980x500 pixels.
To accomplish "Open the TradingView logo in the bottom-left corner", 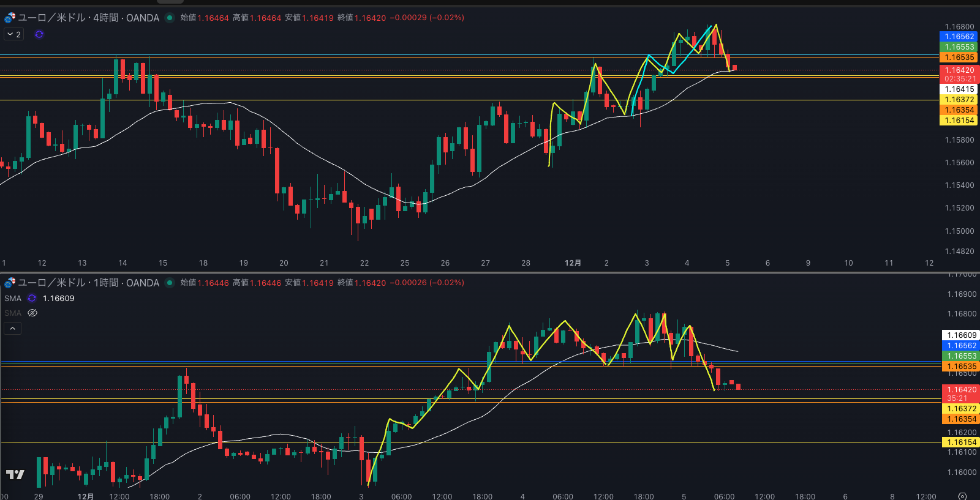I will coord(15,474).
